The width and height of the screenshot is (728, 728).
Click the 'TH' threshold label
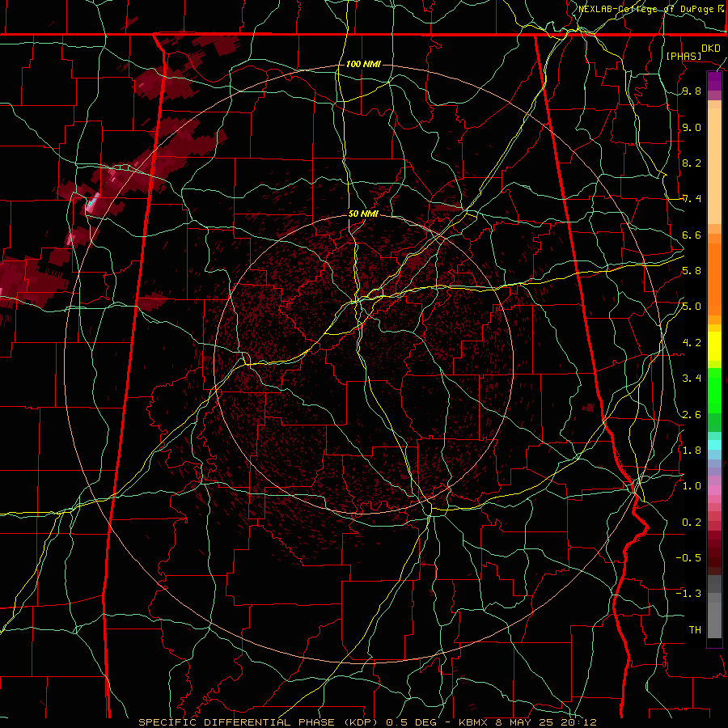[x=695, y=630]
